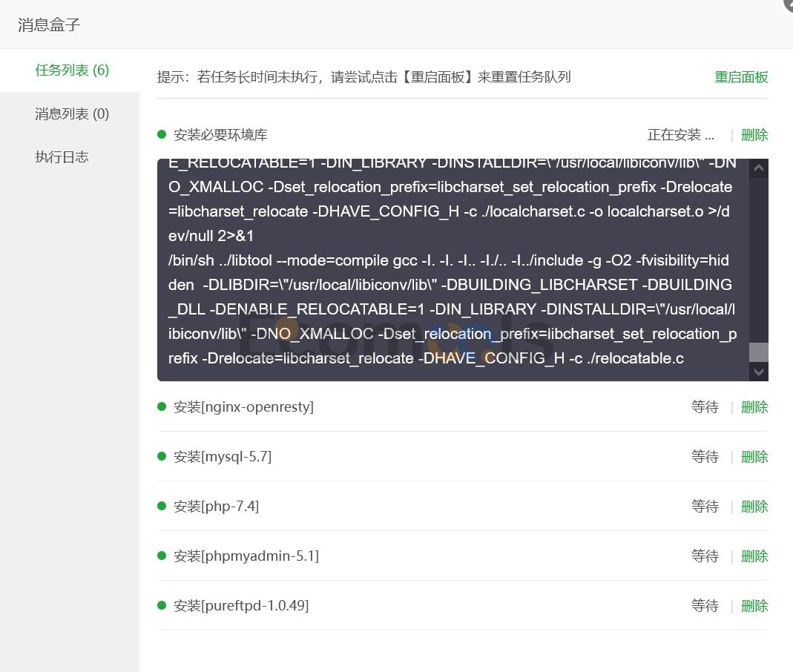
Task: Click the green dot beside 安装[mysql-5.7]
Action: tap(162, 456)
